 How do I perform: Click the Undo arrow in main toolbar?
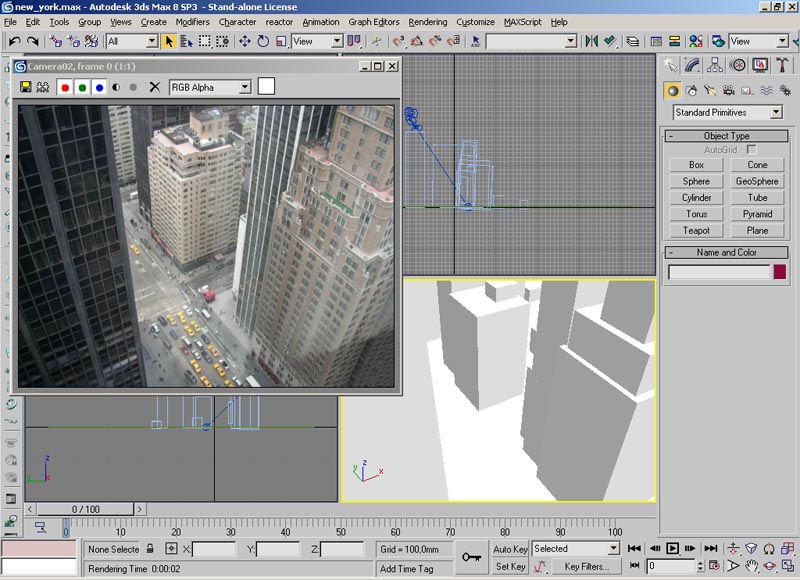14,41
